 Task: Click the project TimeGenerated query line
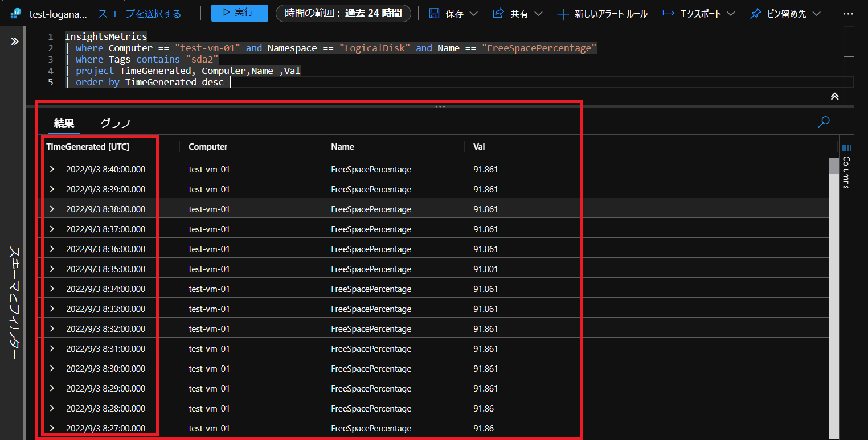click(x=183, y=71)
